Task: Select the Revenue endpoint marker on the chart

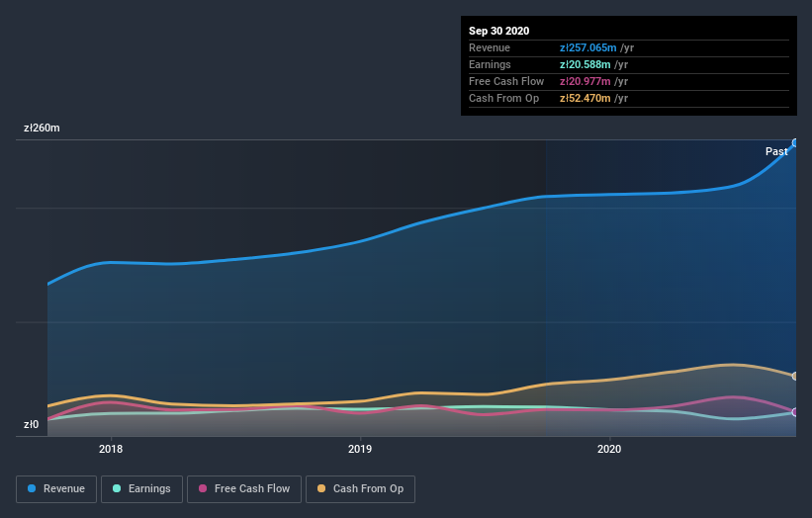Action: click(x=795, y=142)
